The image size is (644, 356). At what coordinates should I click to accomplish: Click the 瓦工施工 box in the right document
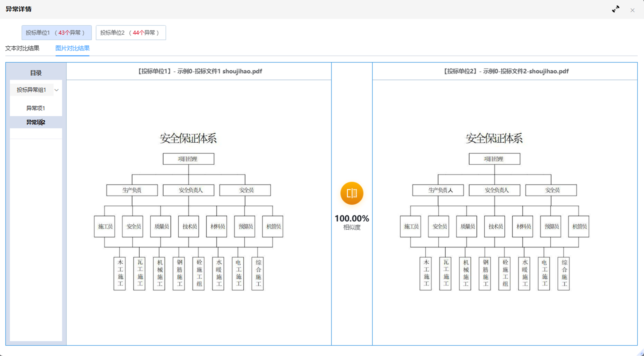click(445, 274)
